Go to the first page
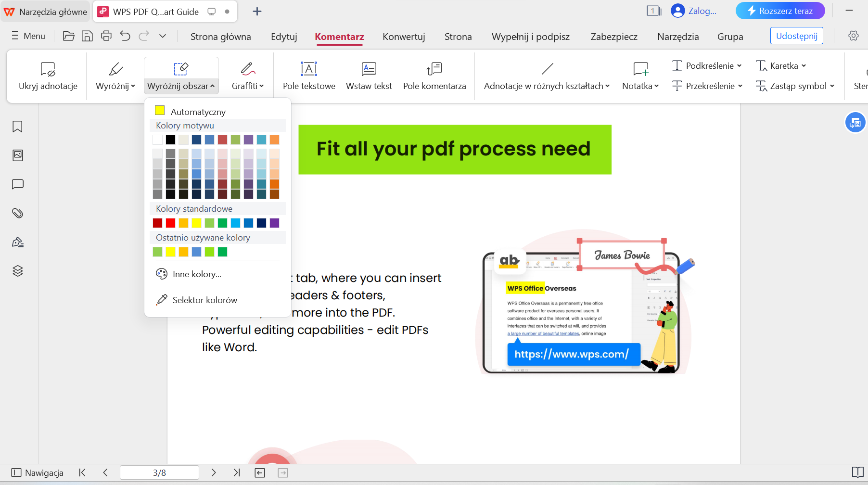Viewport: 868px width, 485px height. click(x=82, y=473)
